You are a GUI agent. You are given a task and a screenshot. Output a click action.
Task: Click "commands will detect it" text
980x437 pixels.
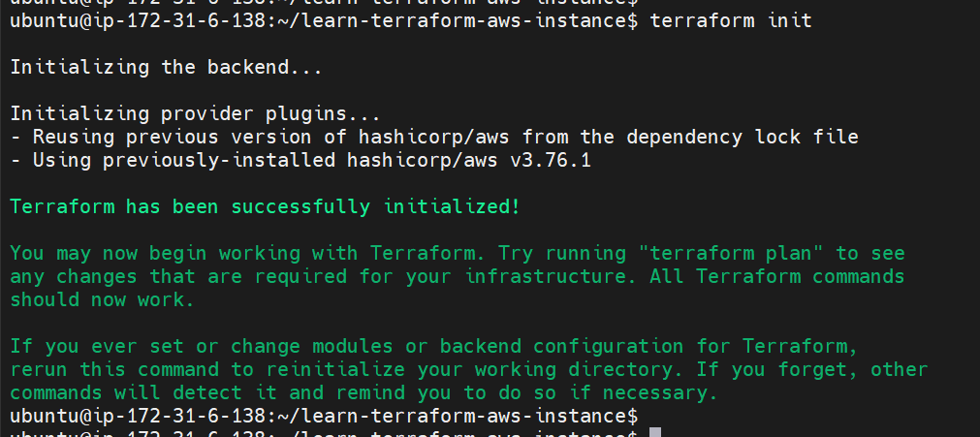pos(142,393)
